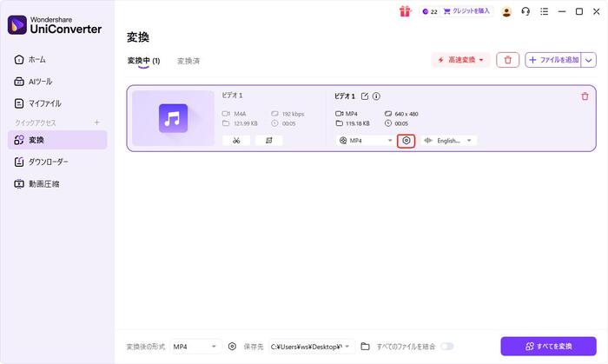
Task: Toggle すべてのファイルを結合 switch
Action: (447, 346)
